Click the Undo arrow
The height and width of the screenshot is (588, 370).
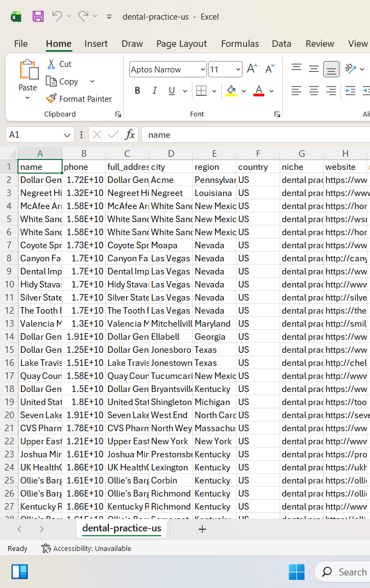pos(57,16)
